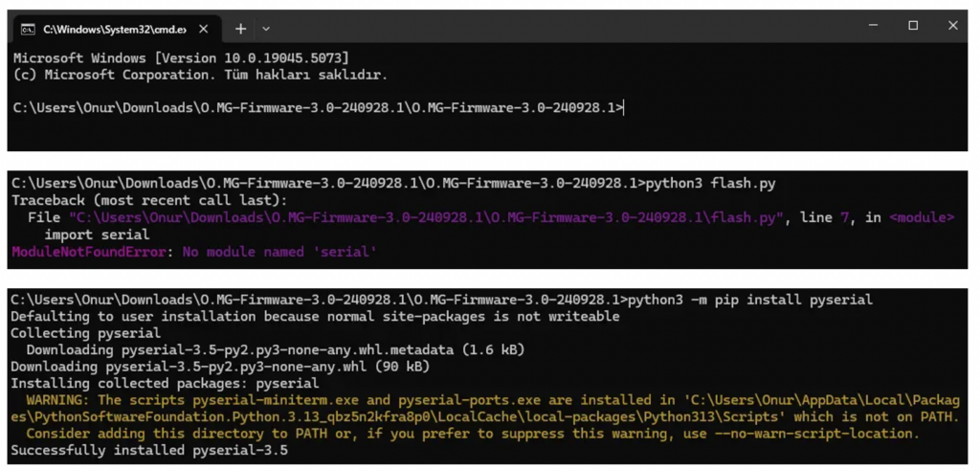Image resolution: width=980 pixels, height=471 pixels.
Task: Click the cmd.exe icon in the tab
Action: (28, 29)
